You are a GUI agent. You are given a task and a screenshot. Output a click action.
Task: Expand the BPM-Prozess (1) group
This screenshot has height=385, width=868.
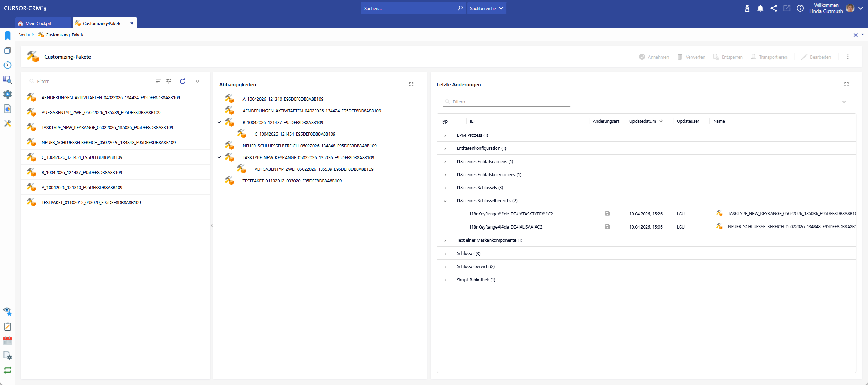445,135
